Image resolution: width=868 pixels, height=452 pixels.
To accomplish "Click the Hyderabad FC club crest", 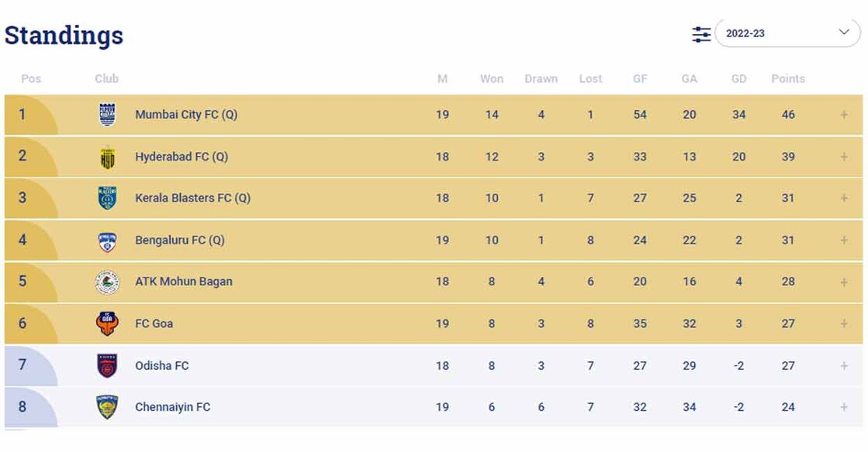I will pos(107,156).
